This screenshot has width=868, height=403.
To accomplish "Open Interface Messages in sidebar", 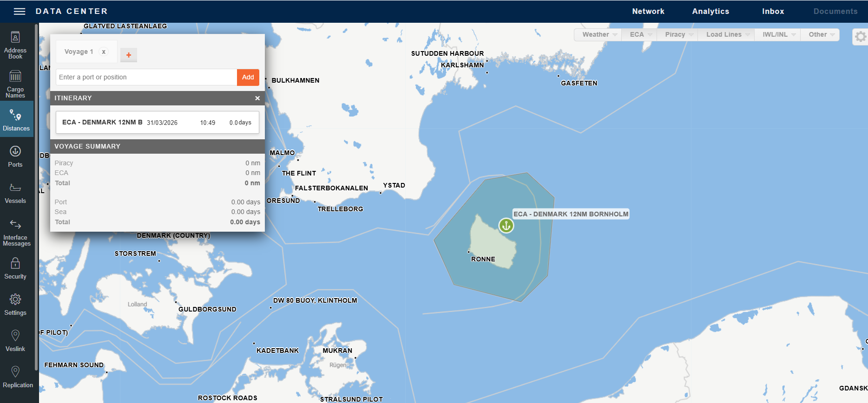I will (16, 233).
